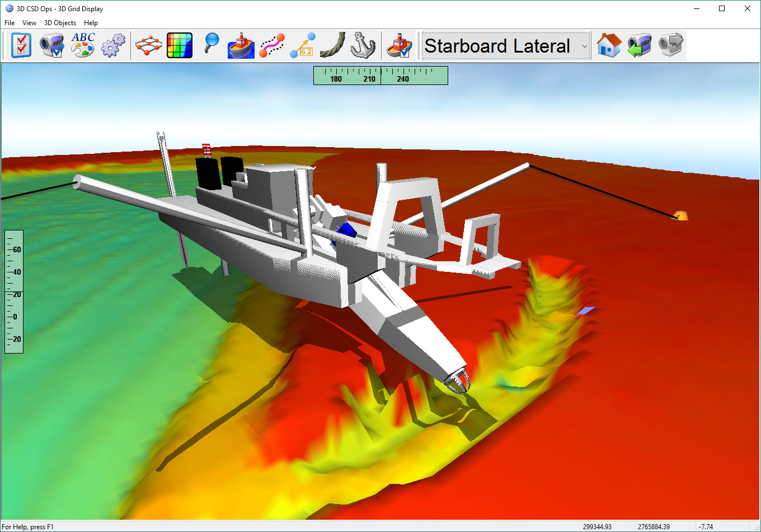Open the Starboard Lateral view dropdown
761x532 pixels.
(506, 46)
